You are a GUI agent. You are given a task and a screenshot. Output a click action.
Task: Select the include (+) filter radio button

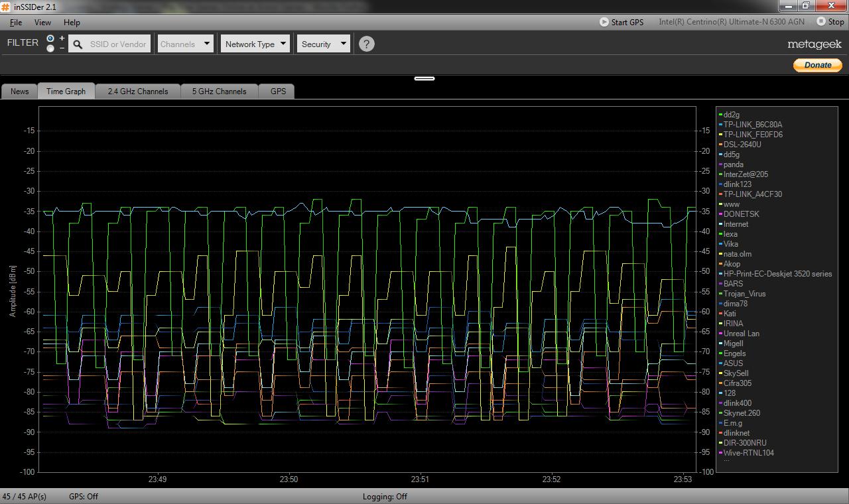[50, 39]
